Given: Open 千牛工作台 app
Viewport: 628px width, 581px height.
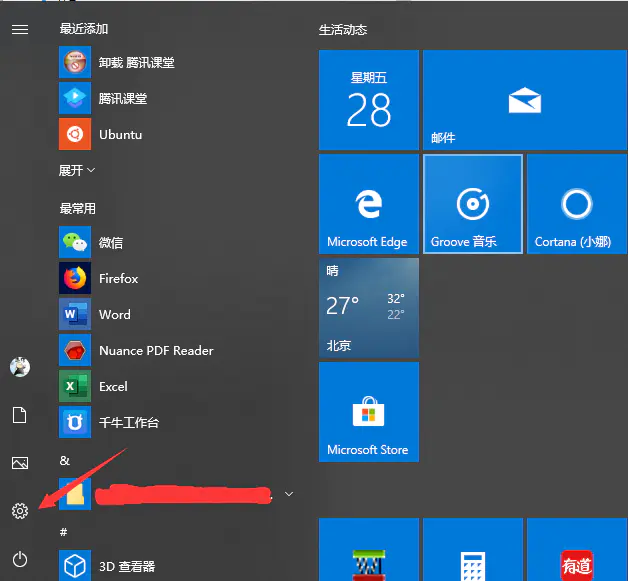Looking at the screenshot, I should coord(176,422).
